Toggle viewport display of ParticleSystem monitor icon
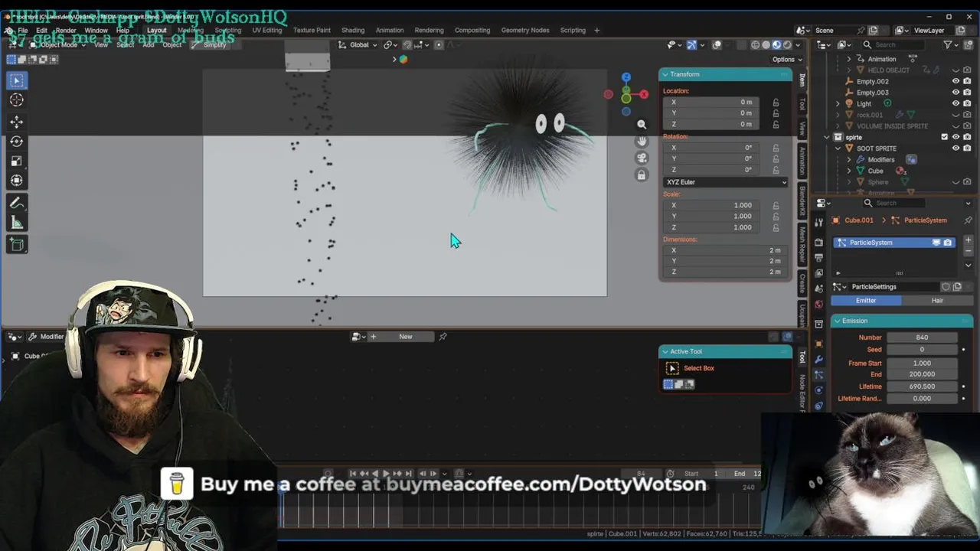 (936, 243)
